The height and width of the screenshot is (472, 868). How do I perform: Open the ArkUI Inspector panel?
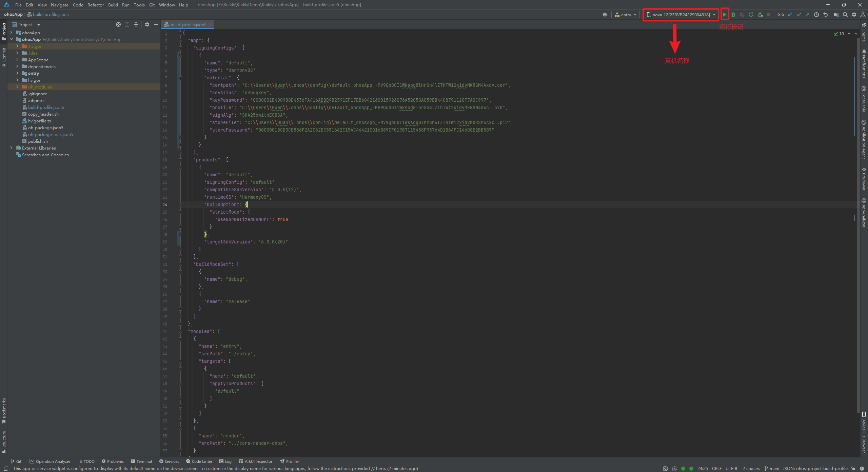tap(256, 461)
